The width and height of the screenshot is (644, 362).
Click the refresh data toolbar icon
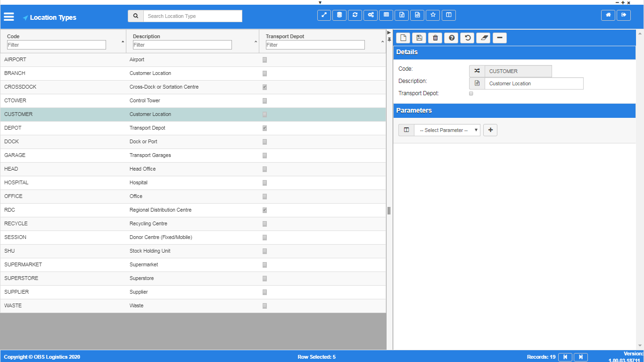coord(355,15)
